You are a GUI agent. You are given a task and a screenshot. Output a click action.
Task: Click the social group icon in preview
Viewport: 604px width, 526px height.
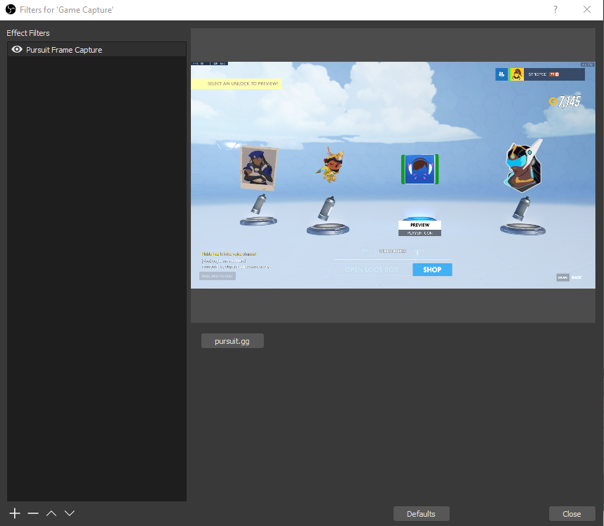coord(502,74)
